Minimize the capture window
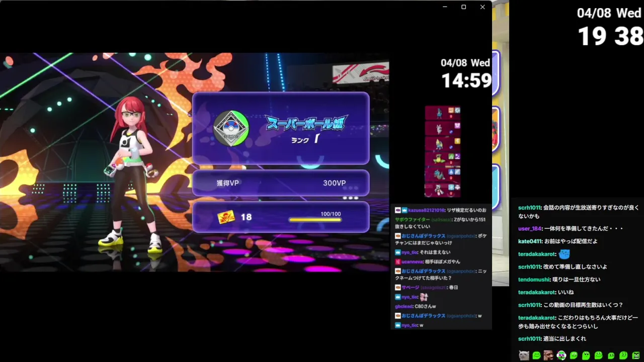This screenshot has height=362, width=644. (445, 7)
